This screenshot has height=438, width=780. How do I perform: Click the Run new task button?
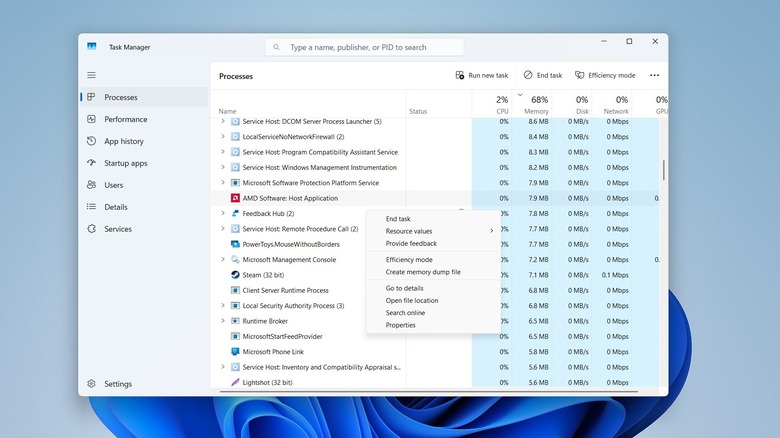[x=481, y=75]
